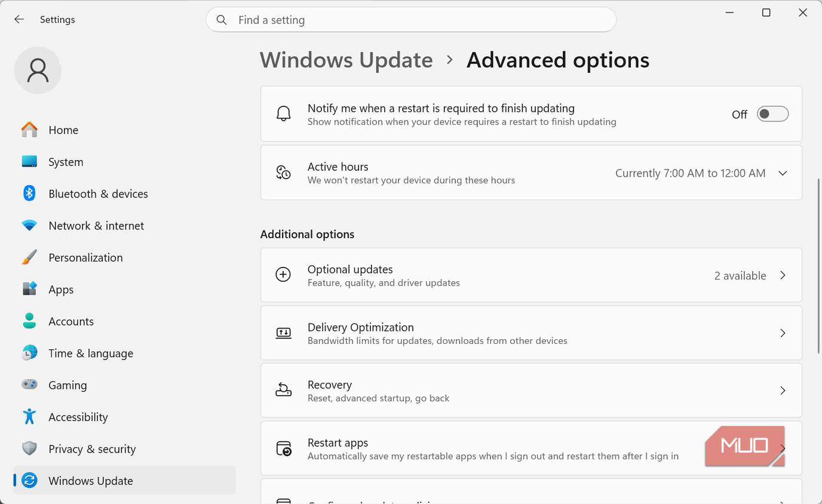The height and width of the screenshot is (504, 822).
Task: Click the Apps icon in sidebar
Action: [29, 289]
